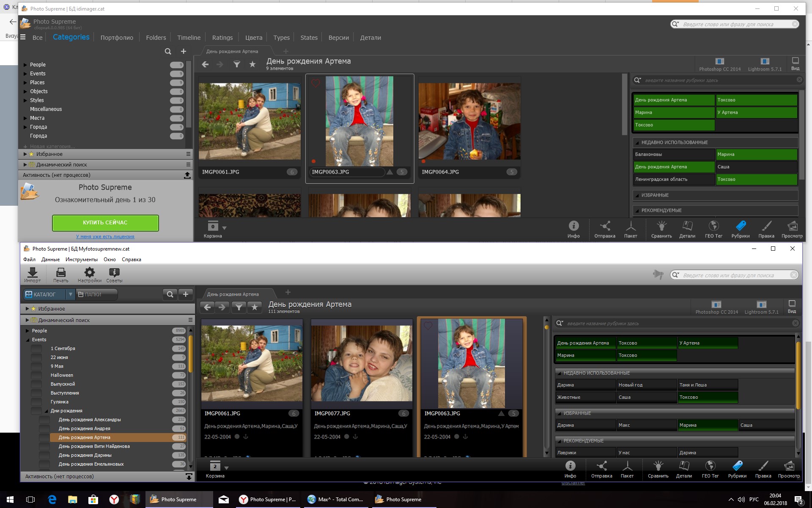This screenshot has width=812, height=508.
Task: Open ГЕО Тег panel in idimager.cat window
Action: (x=713, y=229)
